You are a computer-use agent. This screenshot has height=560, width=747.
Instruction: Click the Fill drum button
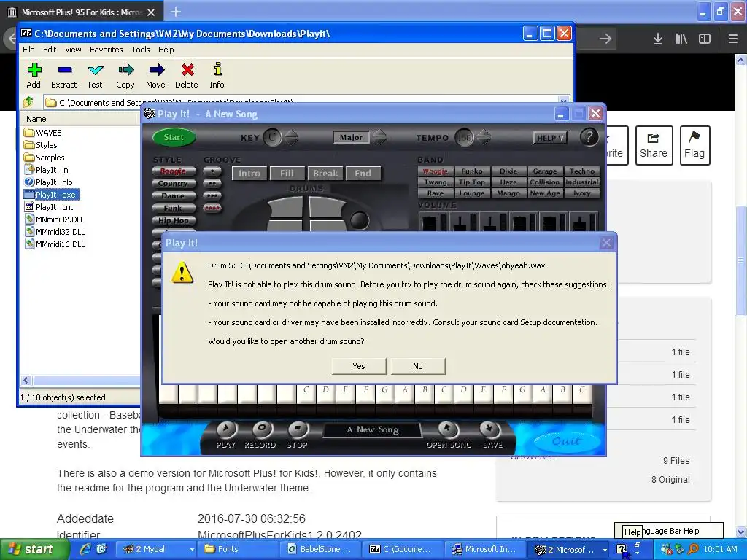pyautogui.click(x=287, y=174)
